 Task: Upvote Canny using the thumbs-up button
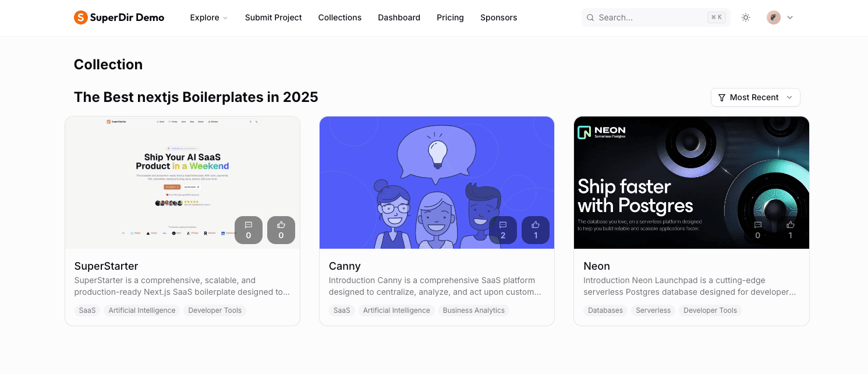tap(536, 230)
